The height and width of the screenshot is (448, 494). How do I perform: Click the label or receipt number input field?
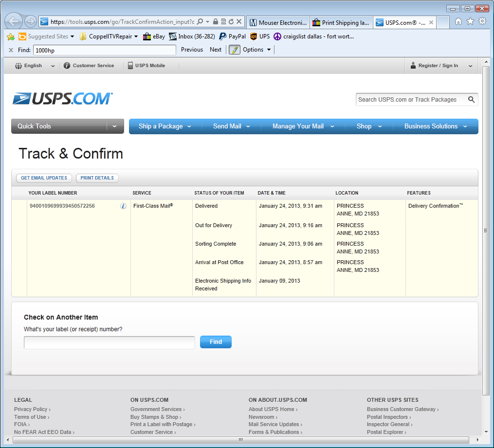click(110, 342)
